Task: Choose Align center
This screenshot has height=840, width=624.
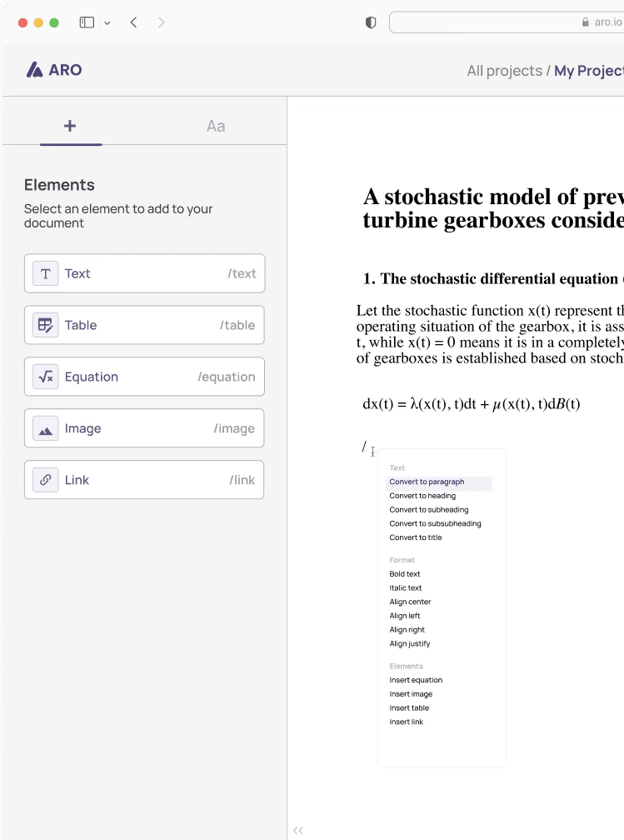Action: point(410,602)
